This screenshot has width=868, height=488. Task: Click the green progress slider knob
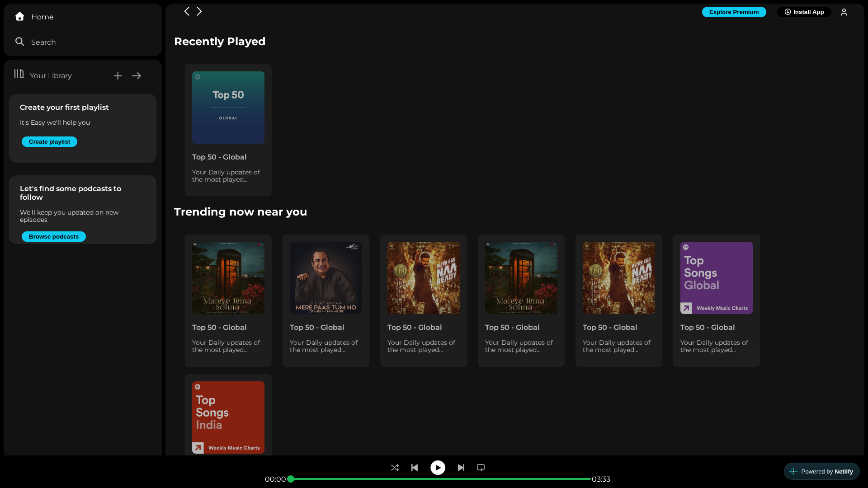[x=291, y=479]
